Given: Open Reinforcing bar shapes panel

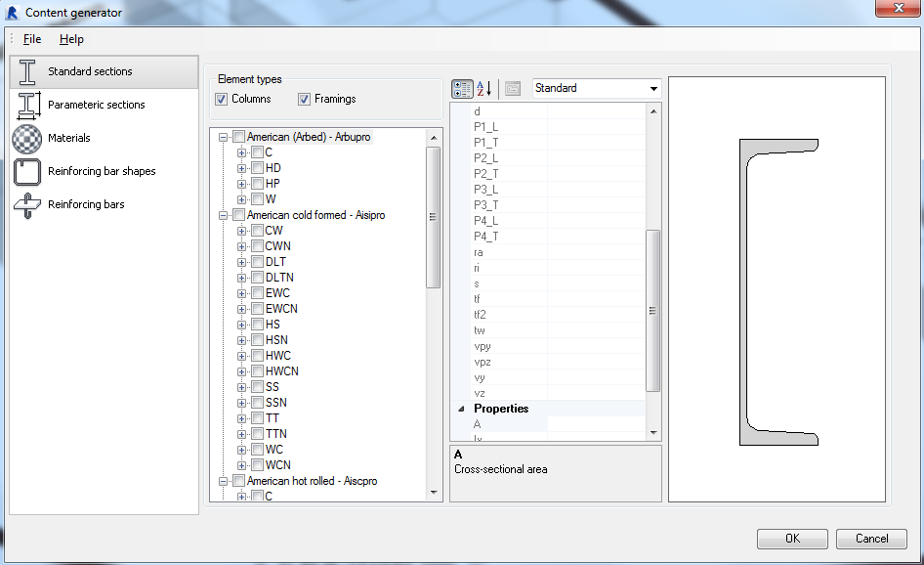Looking at the screenshot, I should click(26, 171).
